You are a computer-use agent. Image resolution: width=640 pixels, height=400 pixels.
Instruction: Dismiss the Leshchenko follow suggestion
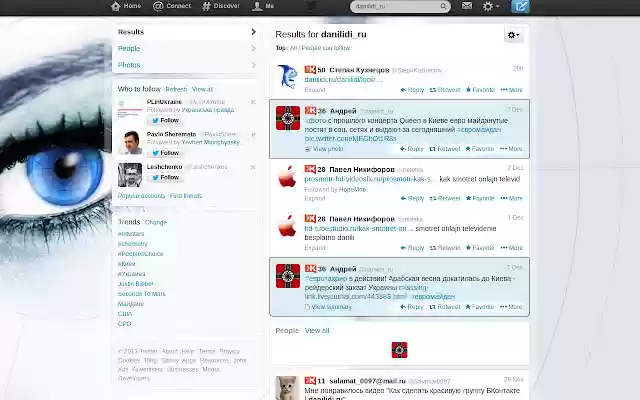point(253,167)
